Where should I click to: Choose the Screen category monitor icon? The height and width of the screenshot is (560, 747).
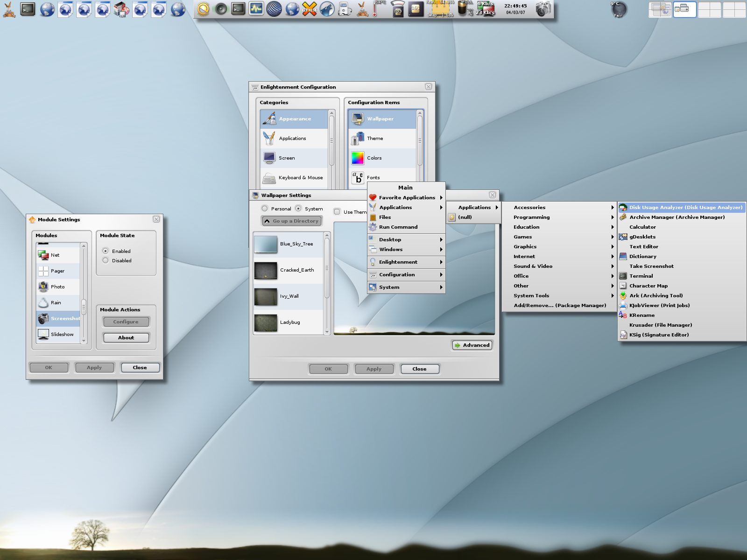[x=269, y=158]
